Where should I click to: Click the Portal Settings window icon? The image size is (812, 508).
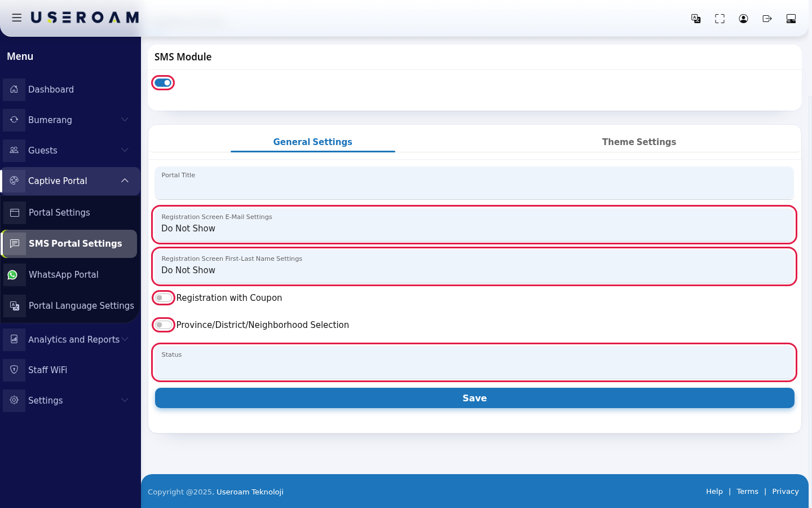click(15, 213)
